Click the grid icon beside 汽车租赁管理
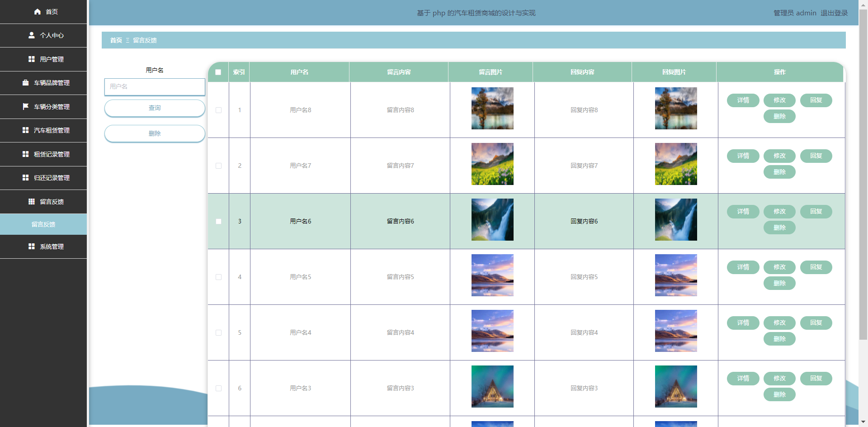 coord(26,130)
